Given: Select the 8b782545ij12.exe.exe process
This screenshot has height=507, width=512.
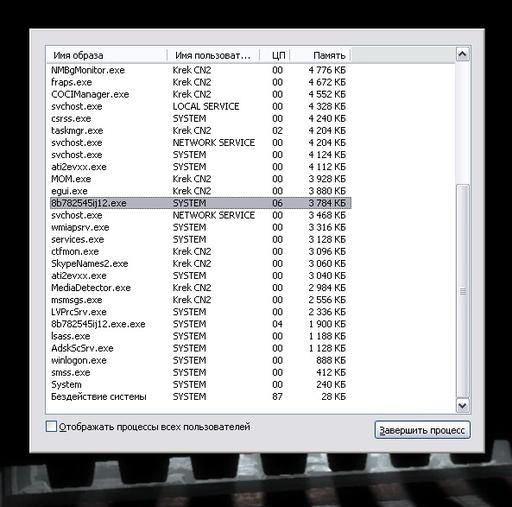Looking at the screenshot, I should point(200,324).
